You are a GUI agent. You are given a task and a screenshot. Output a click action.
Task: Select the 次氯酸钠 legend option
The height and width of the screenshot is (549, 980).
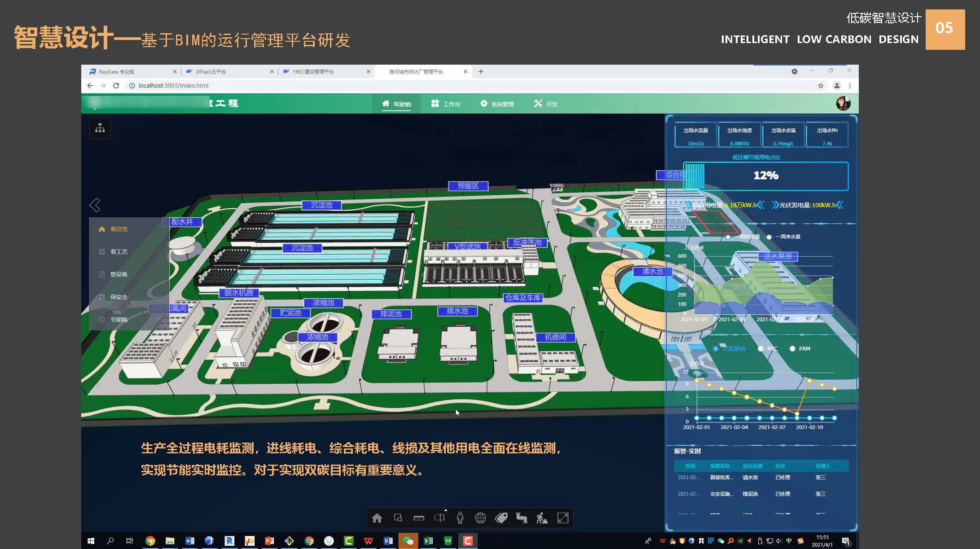[x=729, y=349]
